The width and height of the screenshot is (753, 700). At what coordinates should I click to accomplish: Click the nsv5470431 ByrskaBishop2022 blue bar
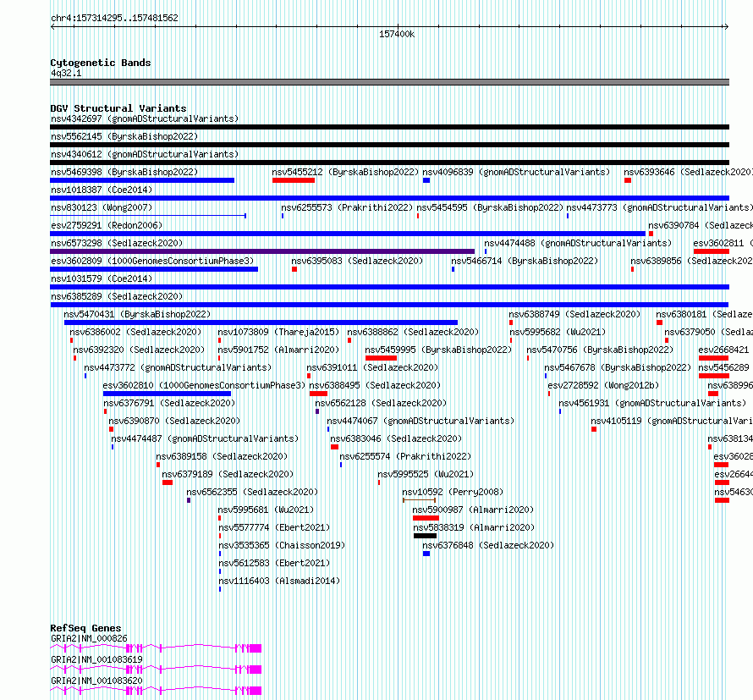pos(261,322)
